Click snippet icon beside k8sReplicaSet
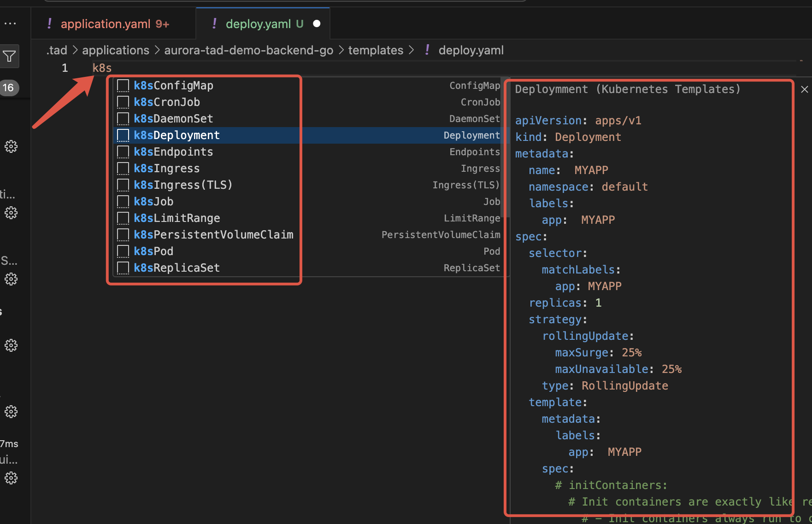This screenshot has height=524, width=812. pyautogui.click(x=123, y=268)
